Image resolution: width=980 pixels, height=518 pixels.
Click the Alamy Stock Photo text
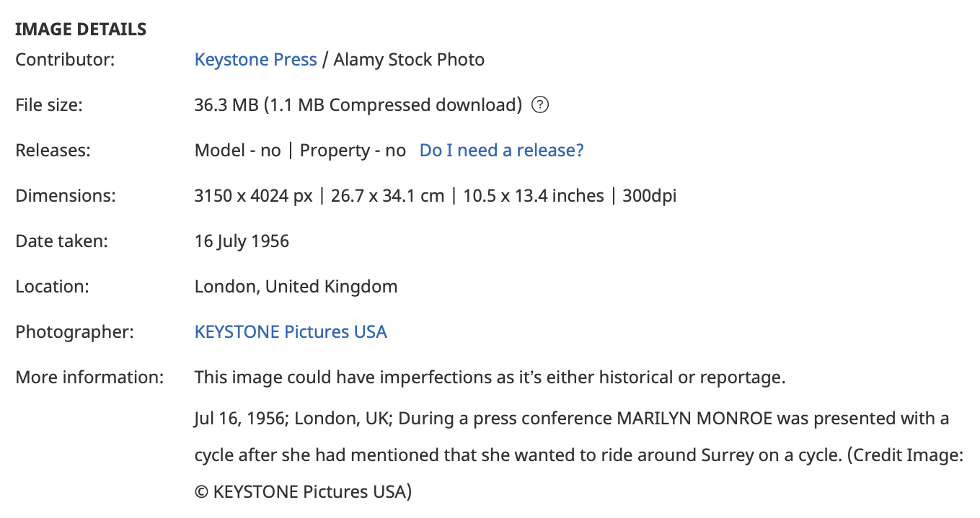click(409, 60)
